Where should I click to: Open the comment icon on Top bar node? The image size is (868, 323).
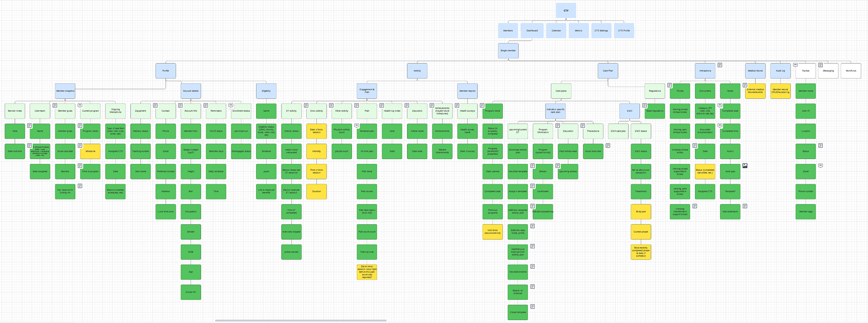tap(795, 65)
